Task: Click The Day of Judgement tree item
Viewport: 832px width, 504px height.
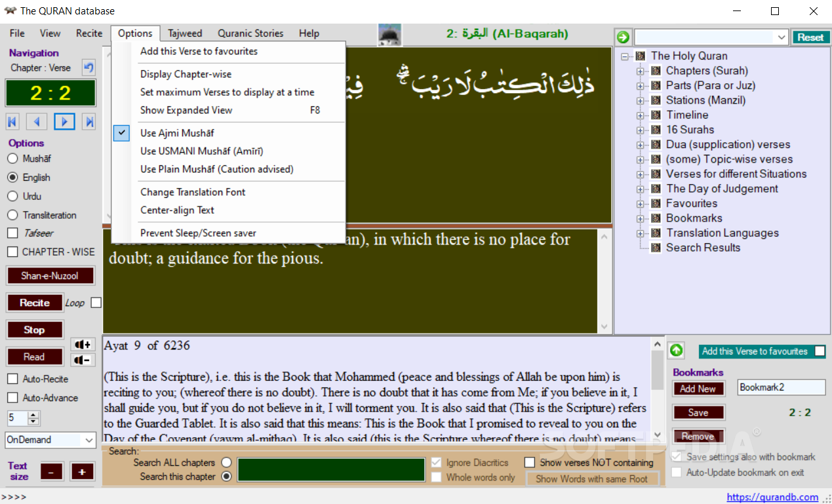Action: coord(722,189)
